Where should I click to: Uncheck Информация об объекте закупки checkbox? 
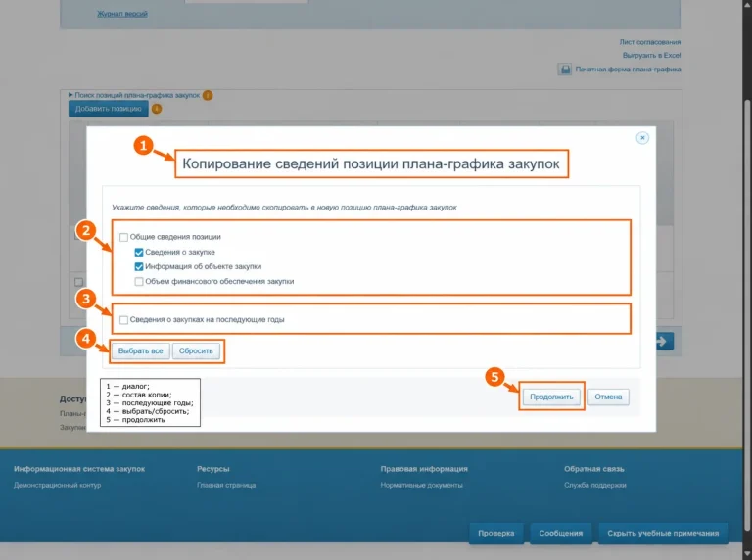(139, 266)
